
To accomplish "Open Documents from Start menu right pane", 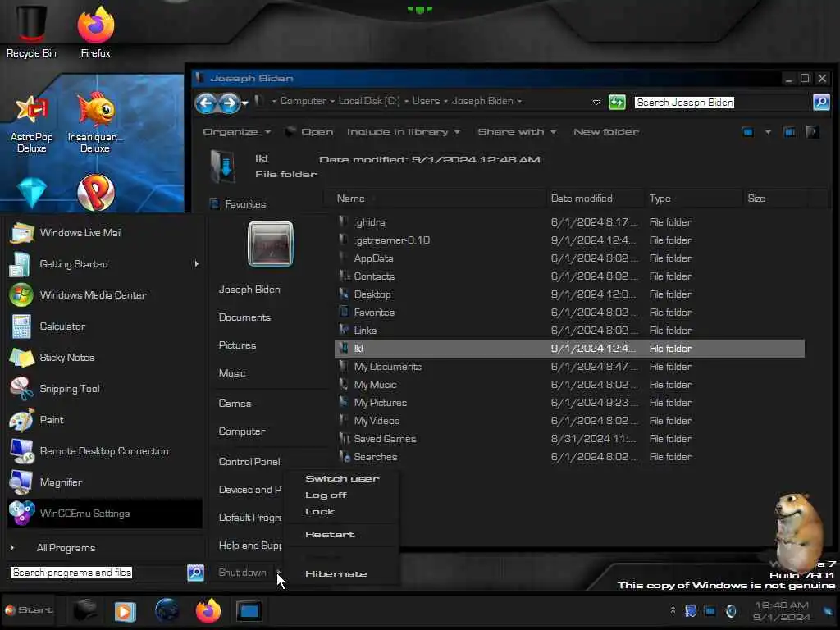I will (x=244, y=317).
